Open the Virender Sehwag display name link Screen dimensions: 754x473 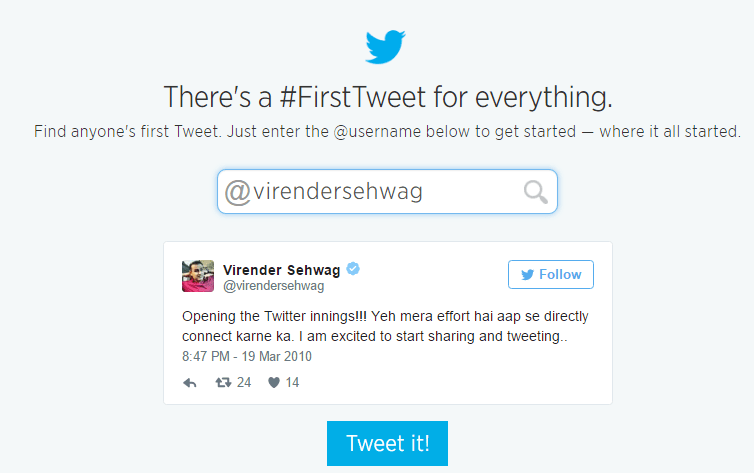[x=281, y=270]
